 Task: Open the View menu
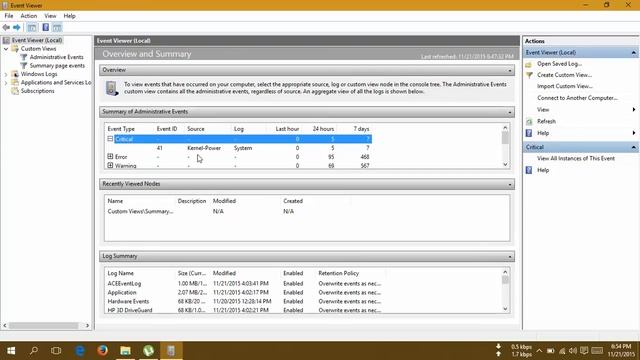pos(50,16)
